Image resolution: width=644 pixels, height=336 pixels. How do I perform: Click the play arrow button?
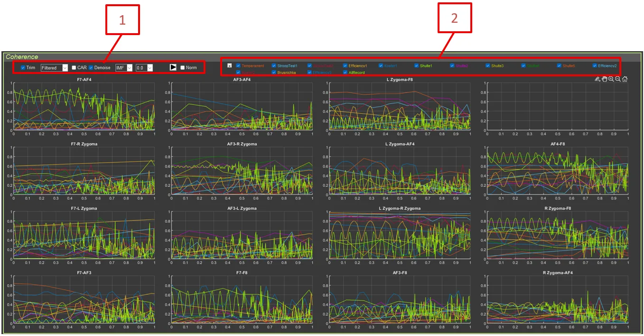coord(173,67)
